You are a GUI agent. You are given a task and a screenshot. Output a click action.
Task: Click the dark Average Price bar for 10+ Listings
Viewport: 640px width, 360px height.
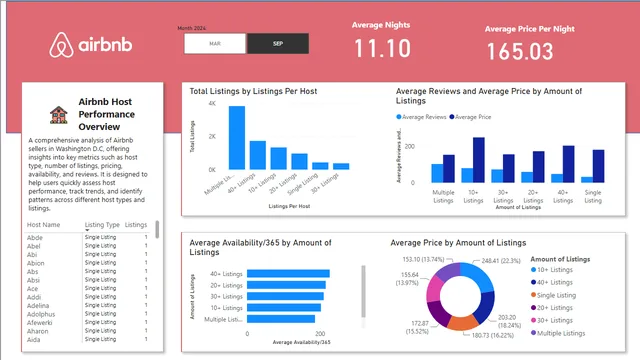point(479,160)
